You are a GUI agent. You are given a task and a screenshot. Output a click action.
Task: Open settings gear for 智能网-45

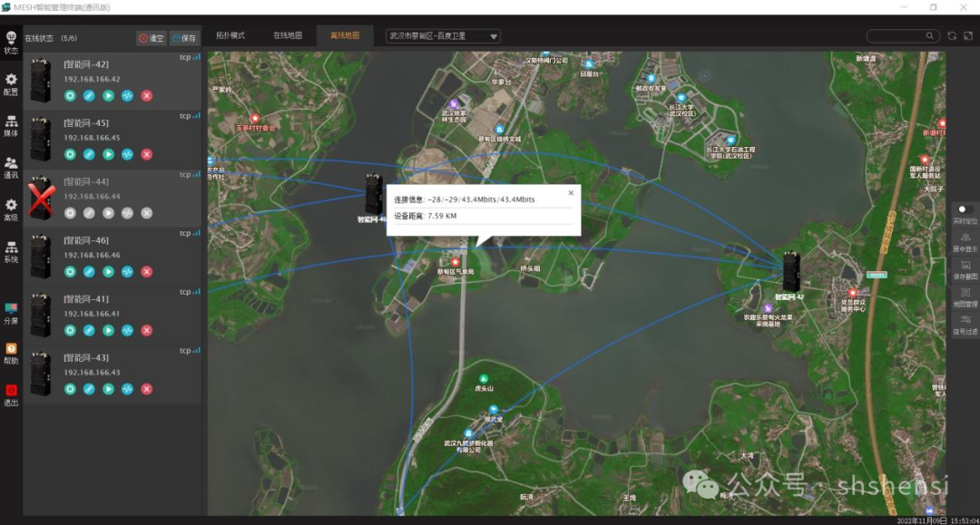(x=70, y=154)
